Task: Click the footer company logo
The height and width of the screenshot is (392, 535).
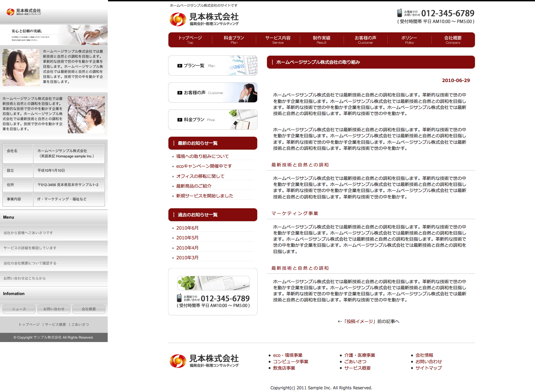Action: click(204, 361)
